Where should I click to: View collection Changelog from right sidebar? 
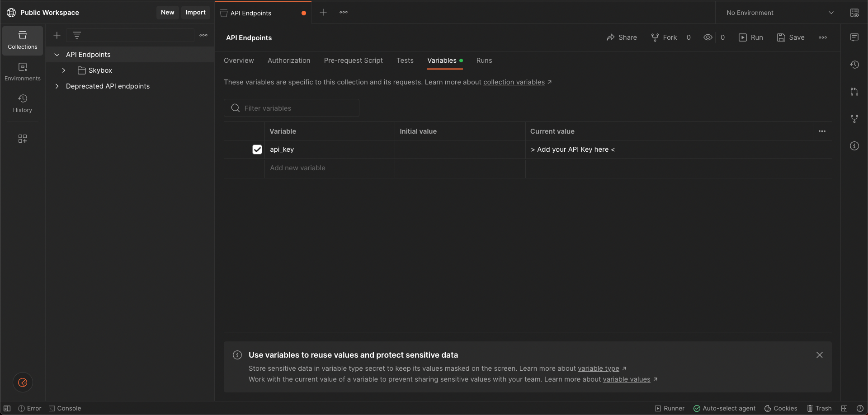click(854, 65)
